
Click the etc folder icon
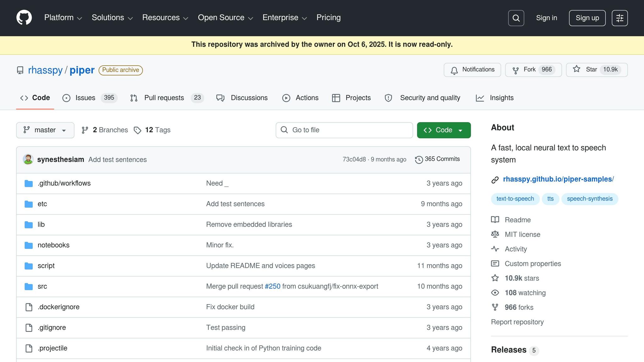29,204
